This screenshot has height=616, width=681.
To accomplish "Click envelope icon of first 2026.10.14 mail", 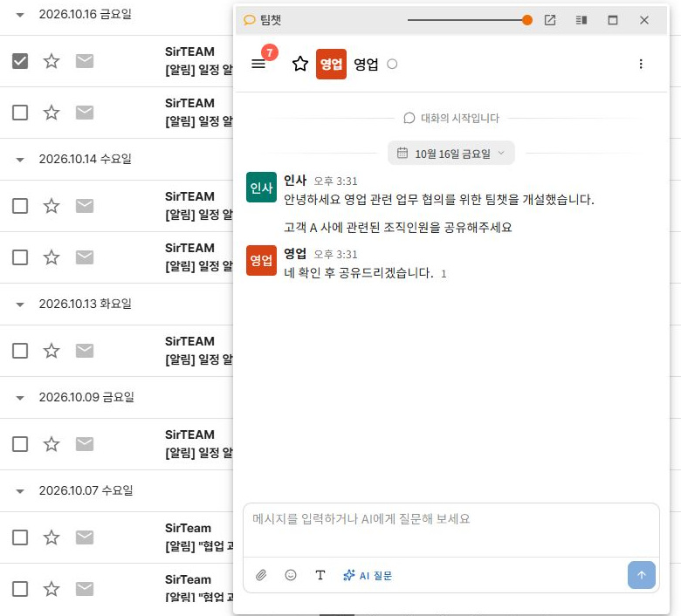I will tap(85, 206).
